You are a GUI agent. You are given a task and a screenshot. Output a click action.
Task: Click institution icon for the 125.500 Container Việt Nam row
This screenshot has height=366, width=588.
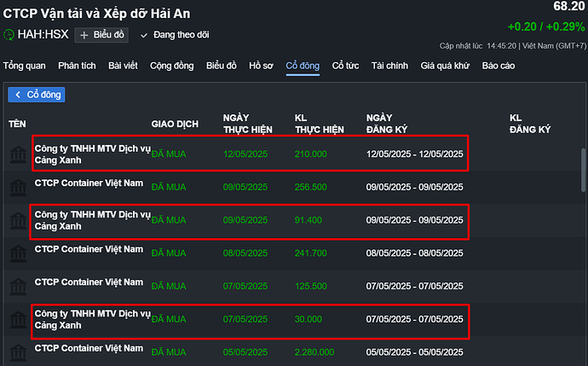point(18,287)
